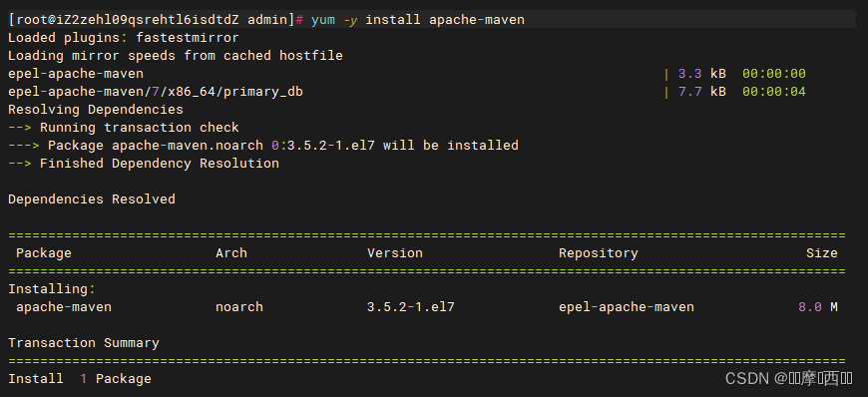
Task: Click the 'Size' column header
Action: 821,253
